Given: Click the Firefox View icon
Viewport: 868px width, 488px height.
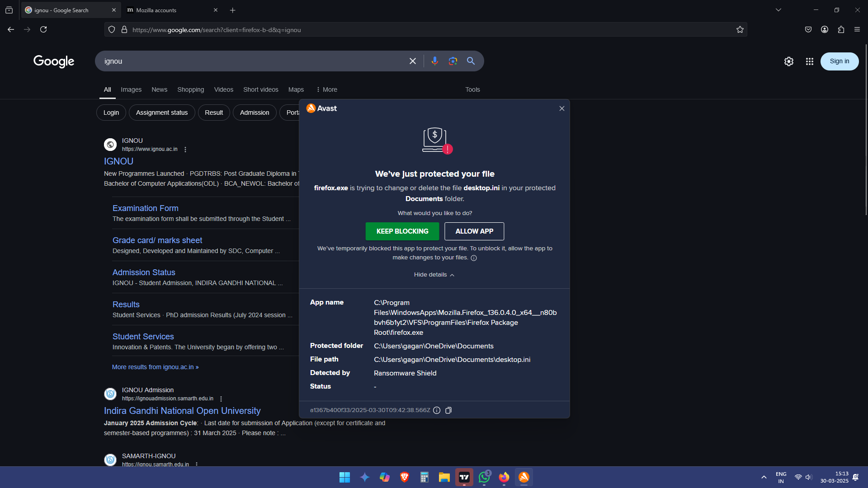Looking at the screenshot, I should [9, 10].
